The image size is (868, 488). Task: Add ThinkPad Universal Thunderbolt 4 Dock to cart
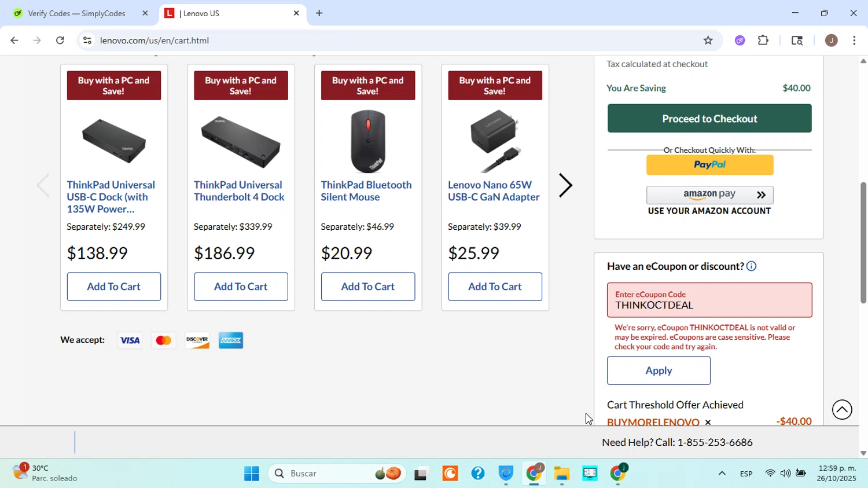(x=241, y=287)
